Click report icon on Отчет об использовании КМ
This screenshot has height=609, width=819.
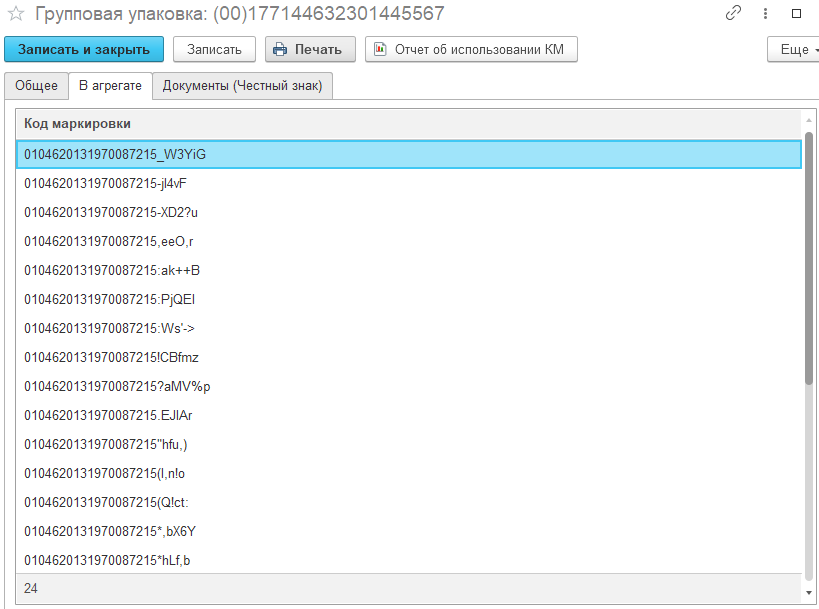tap(380, 50)
